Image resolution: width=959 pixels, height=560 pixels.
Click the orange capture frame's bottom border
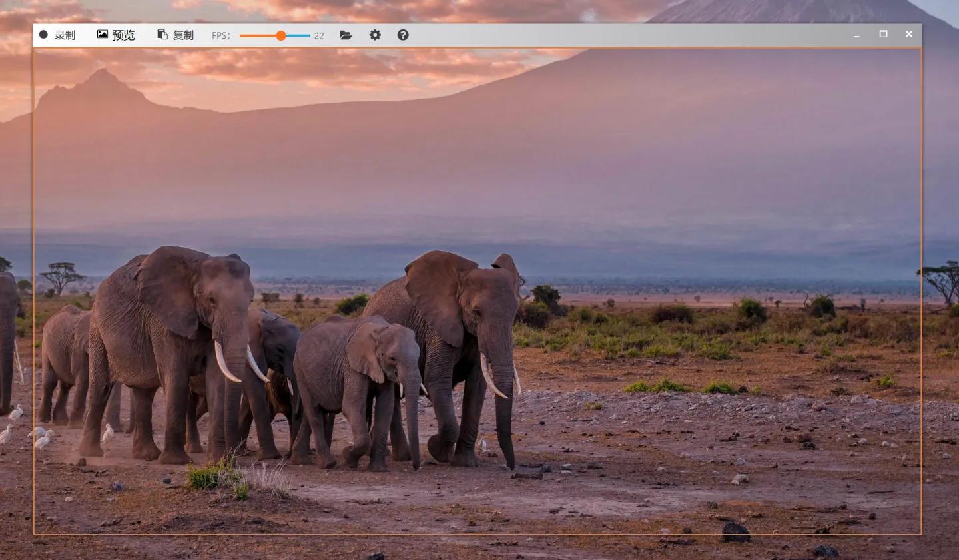point(466,533)
